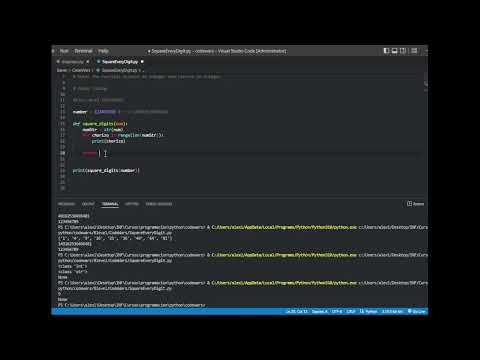This screenshot has height=360, width=480.
Task: Switch to the Debug Console panel tab
Action: pyautogui.click(x=159, y=204)
